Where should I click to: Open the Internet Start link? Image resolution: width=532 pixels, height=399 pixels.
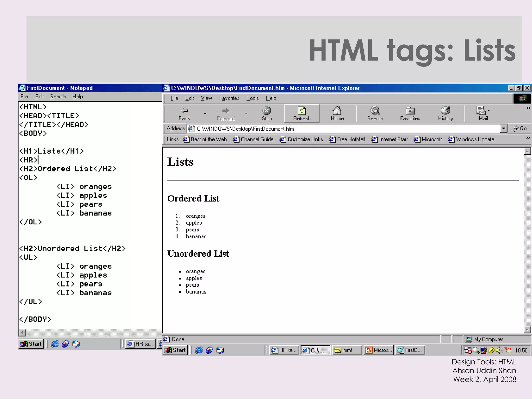pos(389,139)
